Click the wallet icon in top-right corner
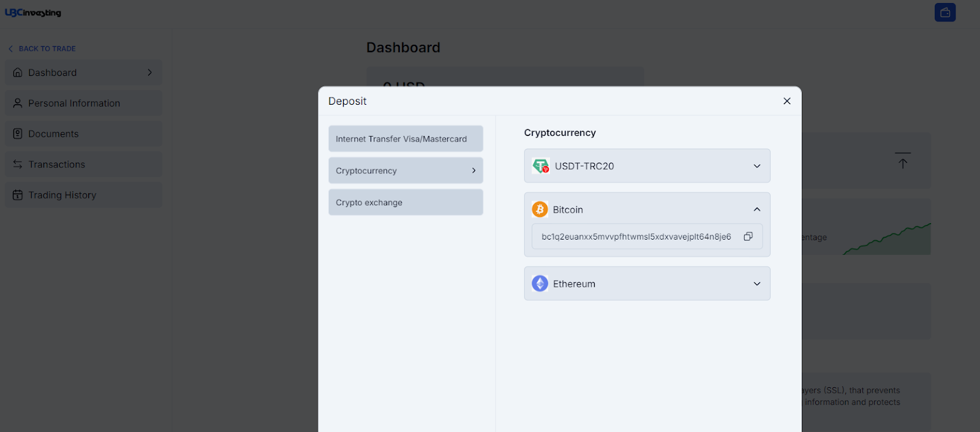 [945, 12]
